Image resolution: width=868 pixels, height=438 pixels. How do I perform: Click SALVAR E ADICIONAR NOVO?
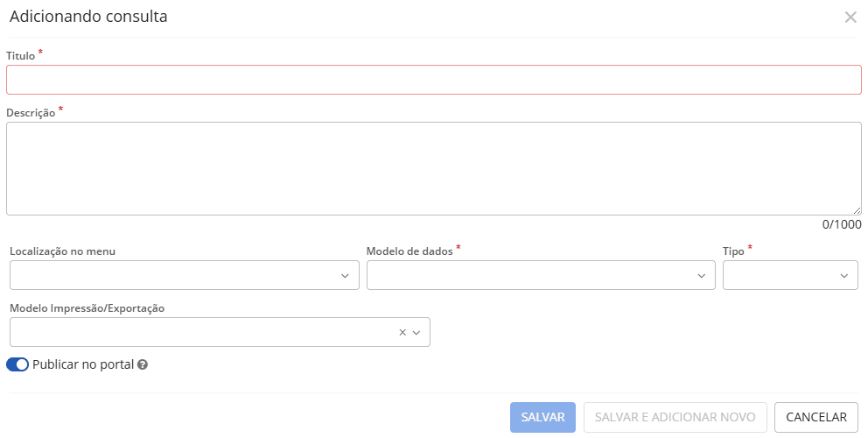(x=675, y=417)
